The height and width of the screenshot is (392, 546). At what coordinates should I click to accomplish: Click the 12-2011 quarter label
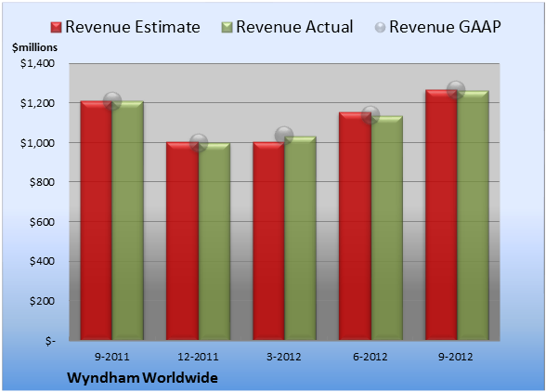(x=198, y=357)
